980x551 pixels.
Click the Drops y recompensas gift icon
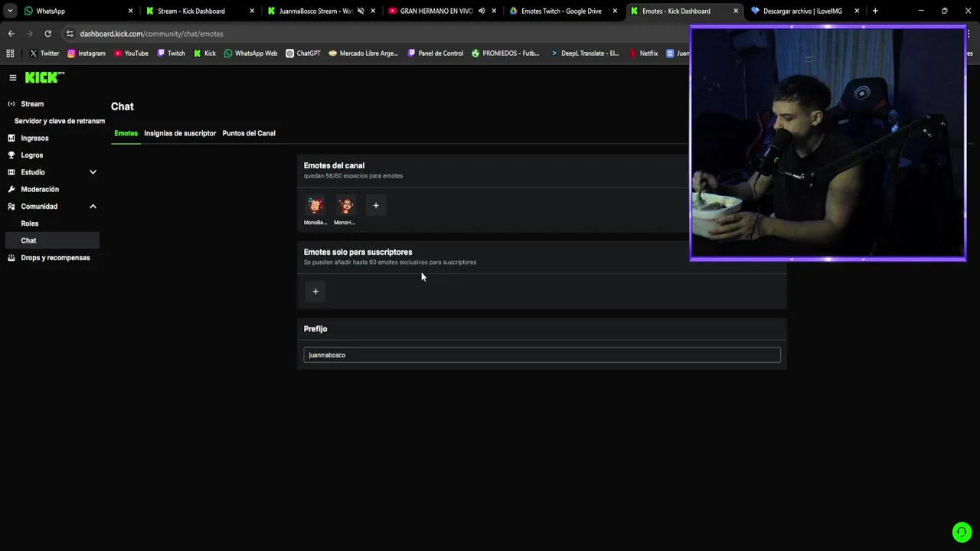click(11, 258)
